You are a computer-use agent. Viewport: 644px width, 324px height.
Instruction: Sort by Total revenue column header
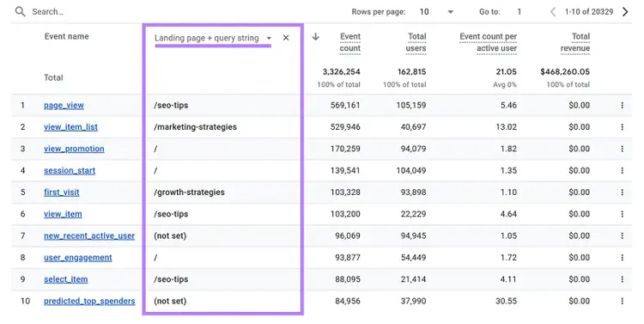click(575, 42)
